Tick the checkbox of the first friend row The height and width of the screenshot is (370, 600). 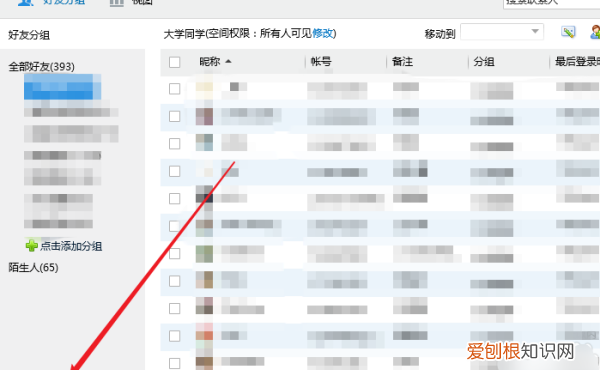(x=174, y=89)
